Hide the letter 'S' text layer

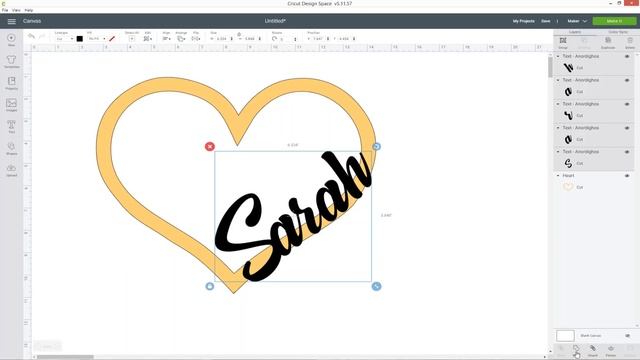click(x=627, y=152)
